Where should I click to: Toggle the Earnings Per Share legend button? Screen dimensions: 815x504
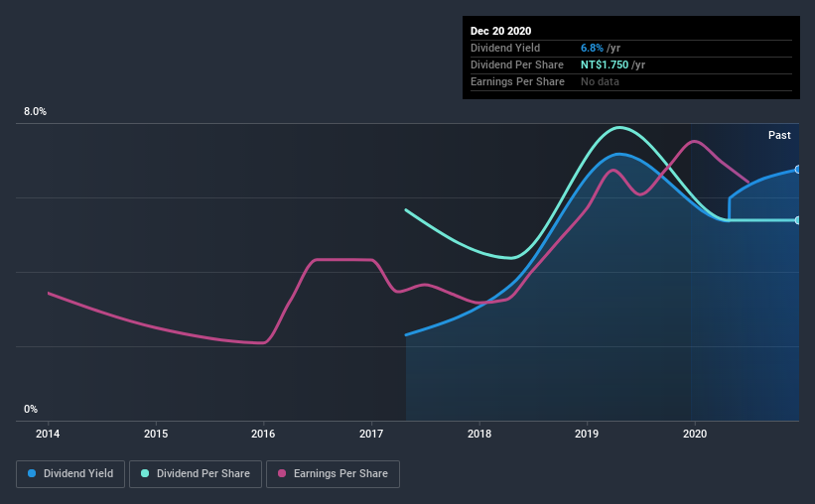[x=333, y=474]
